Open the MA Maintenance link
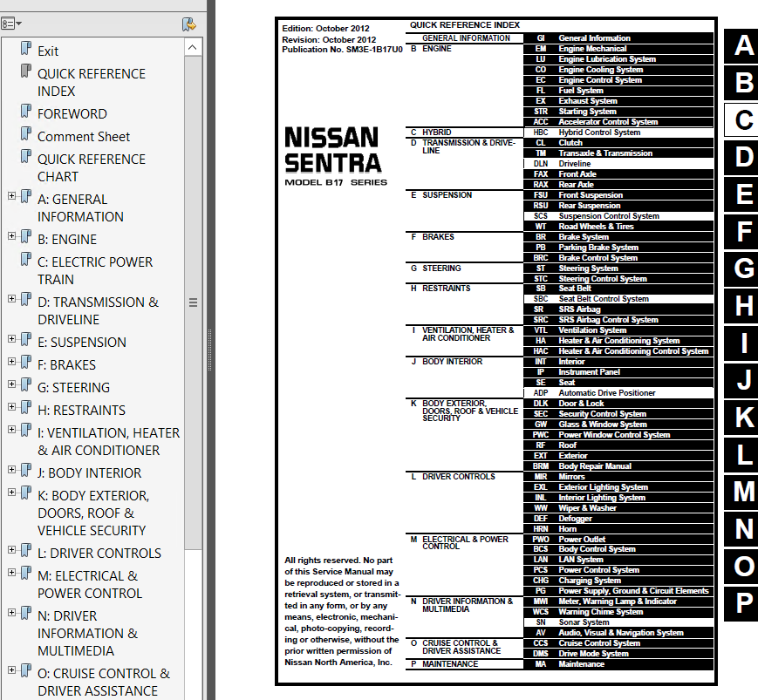Viewport: 758px width, 700px height. [x=618, y=664]
